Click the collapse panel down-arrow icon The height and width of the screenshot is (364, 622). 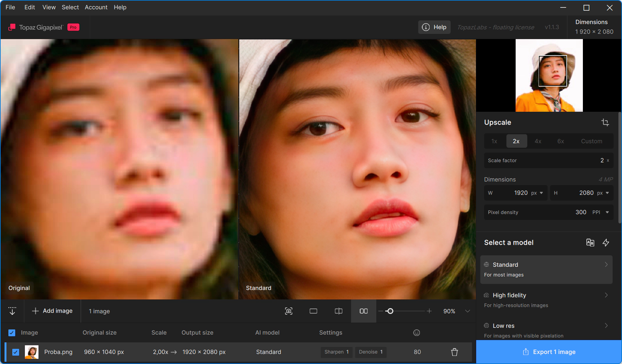(x=12, y=311)
